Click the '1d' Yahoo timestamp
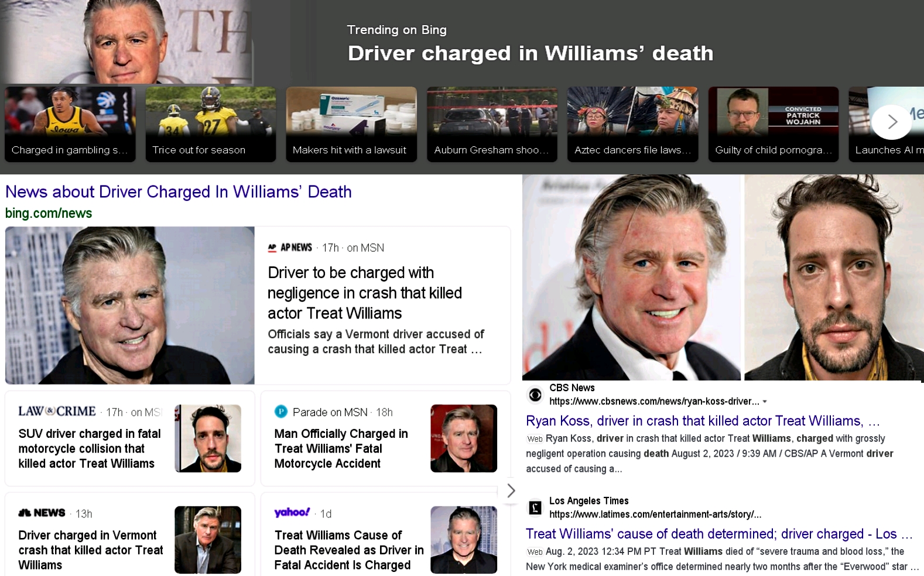 coord(326,513)
